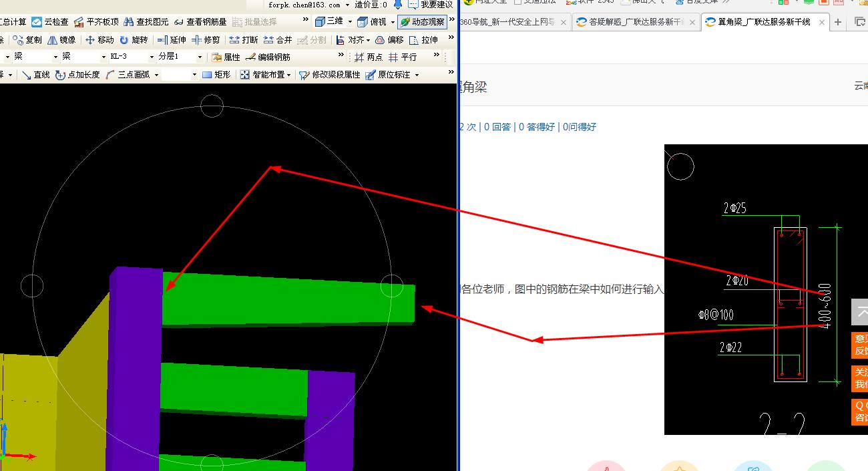Select the 延伸 extend tool
This screenshot has width=868, height=471.
click(x=172, y=40)
